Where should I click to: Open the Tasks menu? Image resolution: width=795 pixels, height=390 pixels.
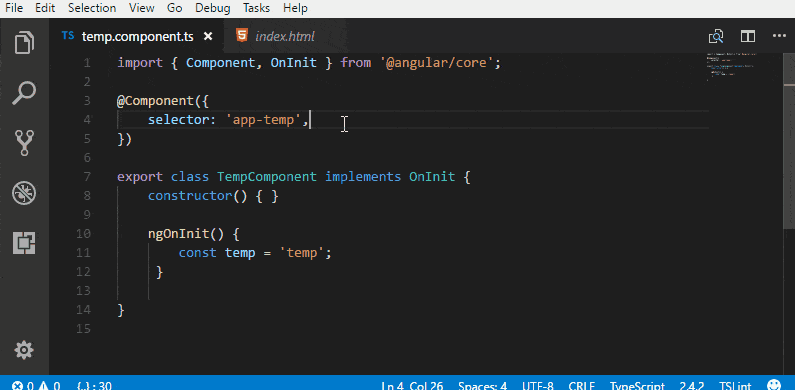coord(257,8)
